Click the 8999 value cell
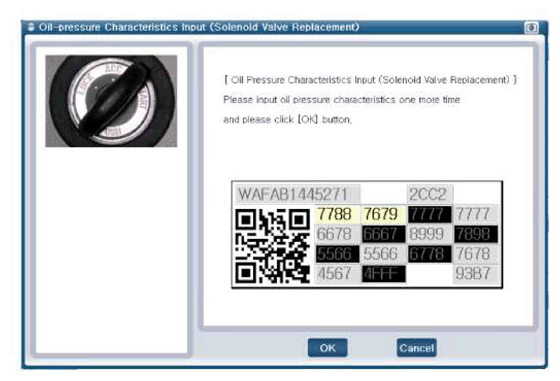 (x=430, y=234)
